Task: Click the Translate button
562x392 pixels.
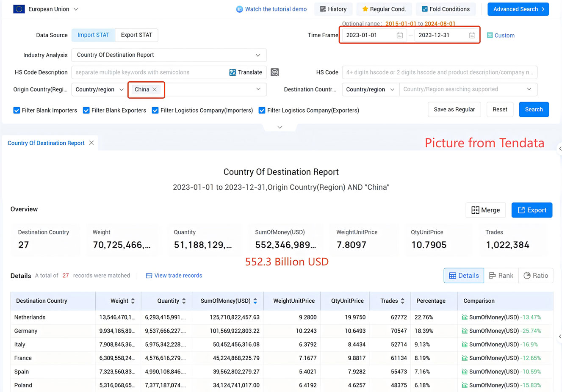Action: (x=246, y=72)
